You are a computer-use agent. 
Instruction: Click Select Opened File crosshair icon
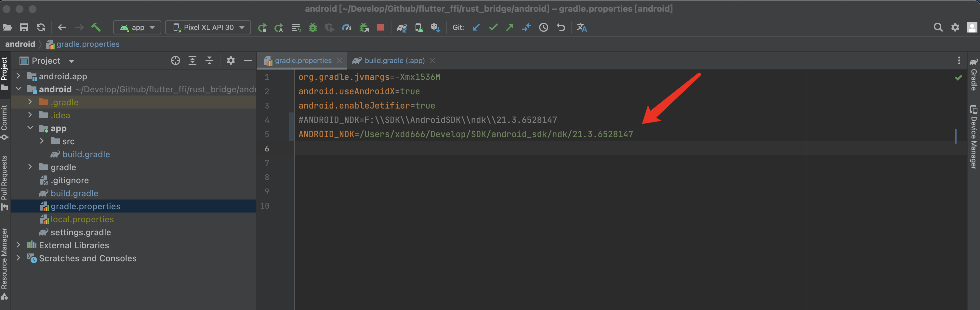(175, 60)
